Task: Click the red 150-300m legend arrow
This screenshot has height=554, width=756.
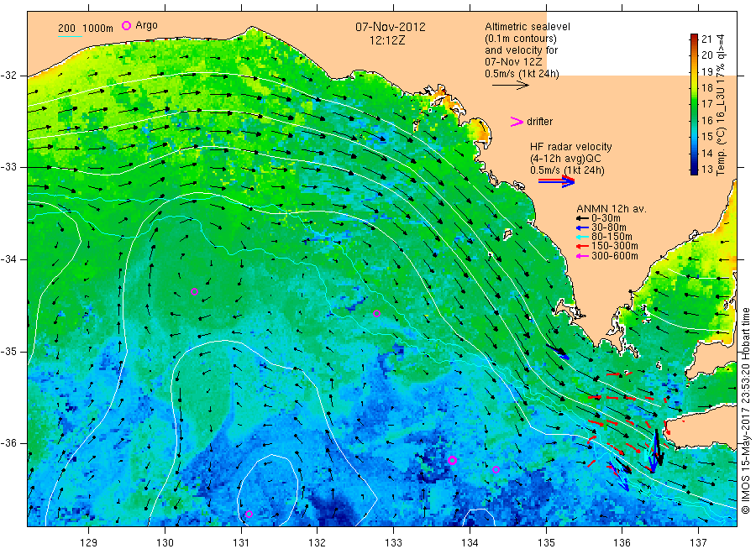Action: 583,246
